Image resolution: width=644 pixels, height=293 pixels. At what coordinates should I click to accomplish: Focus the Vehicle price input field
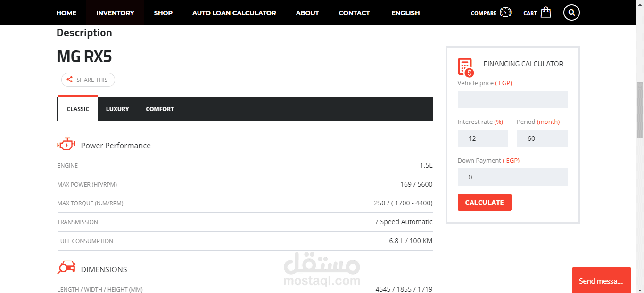tap(512, 100)
